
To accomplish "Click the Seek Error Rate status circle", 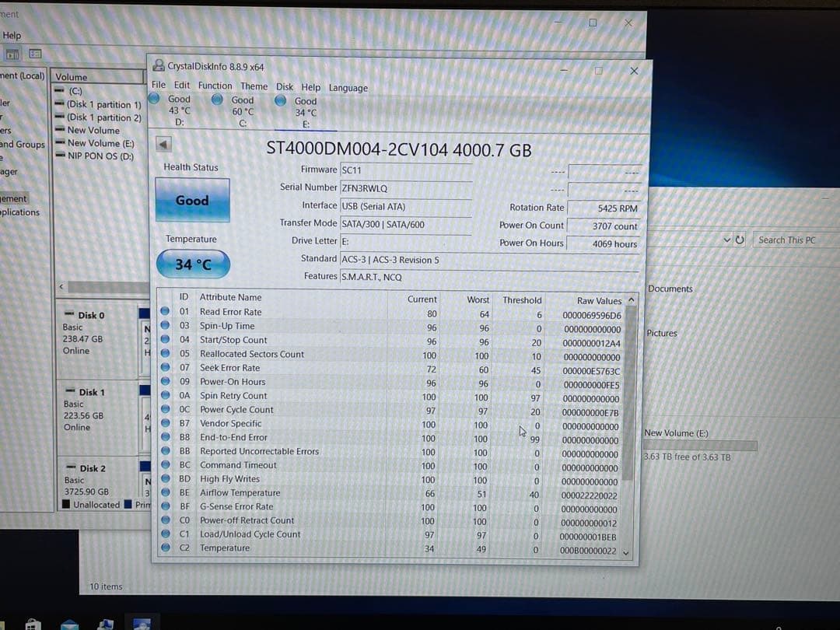I will pyautogui.click(x=165, y=366).
